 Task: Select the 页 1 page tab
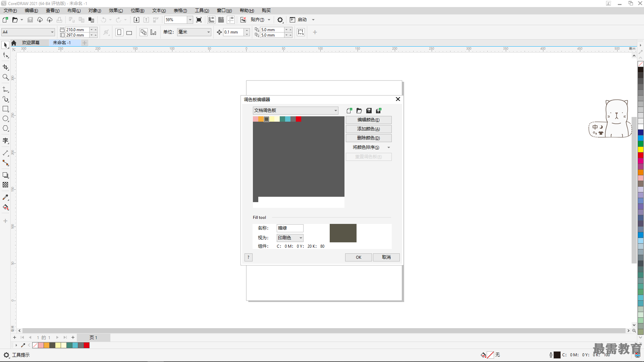(93, 338)
